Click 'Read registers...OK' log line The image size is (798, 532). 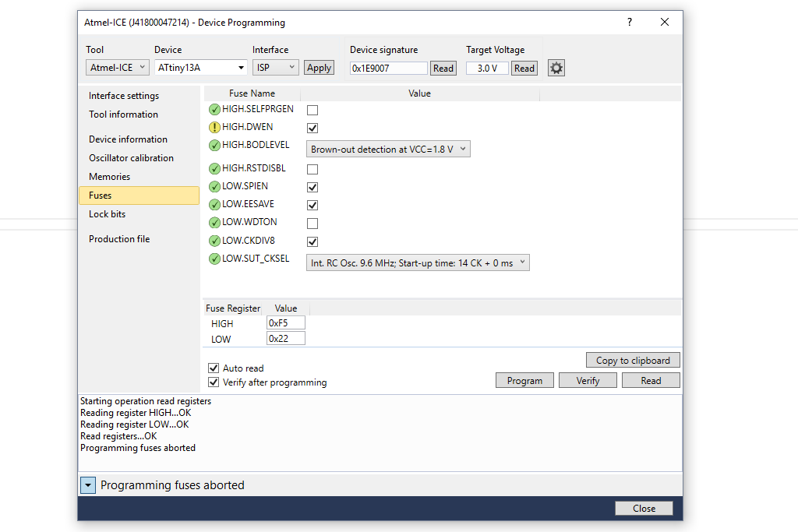coord(118,436)
